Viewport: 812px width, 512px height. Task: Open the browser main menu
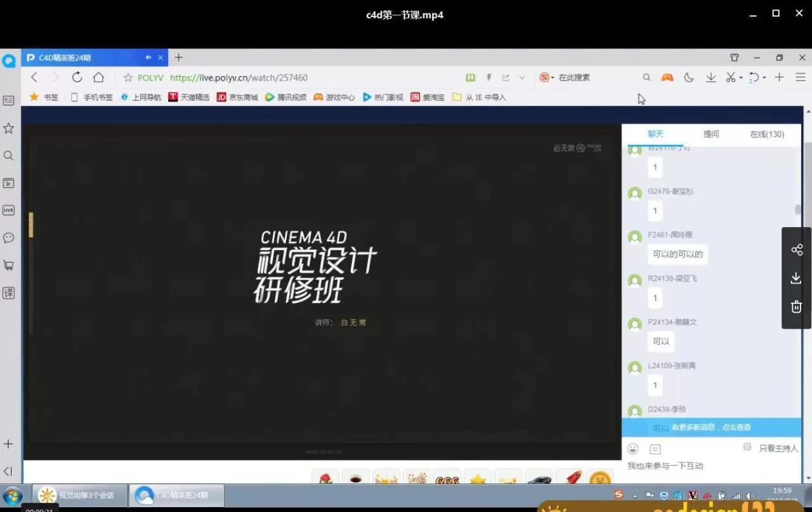801,77
